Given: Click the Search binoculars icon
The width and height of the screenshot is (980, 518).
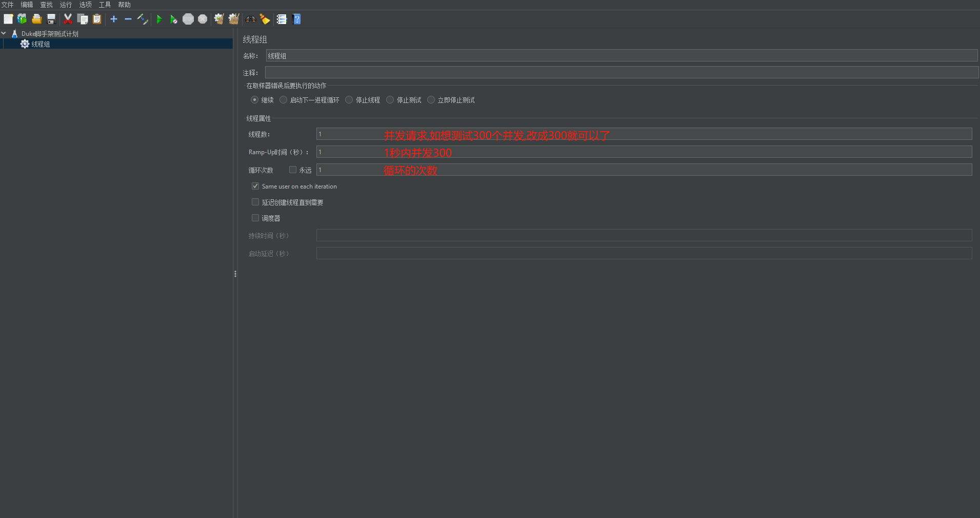Looking at the screenshot, I should (250, 19).
